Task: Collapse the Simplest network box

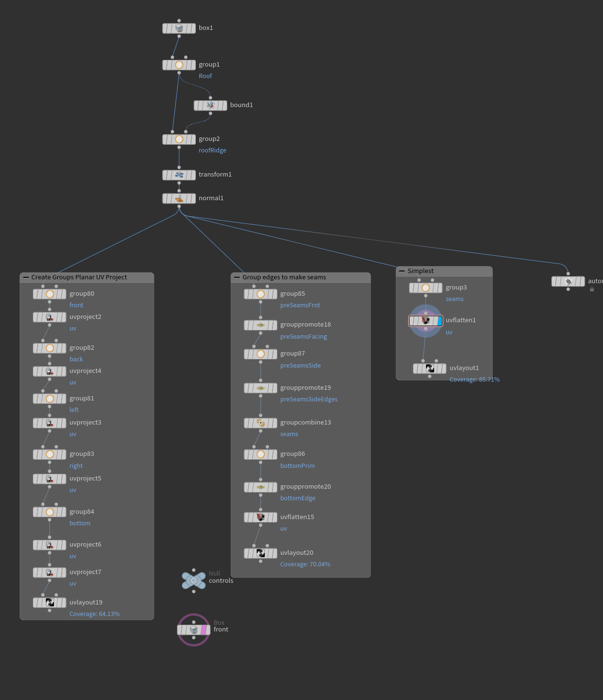Action: tap(402, 271)
